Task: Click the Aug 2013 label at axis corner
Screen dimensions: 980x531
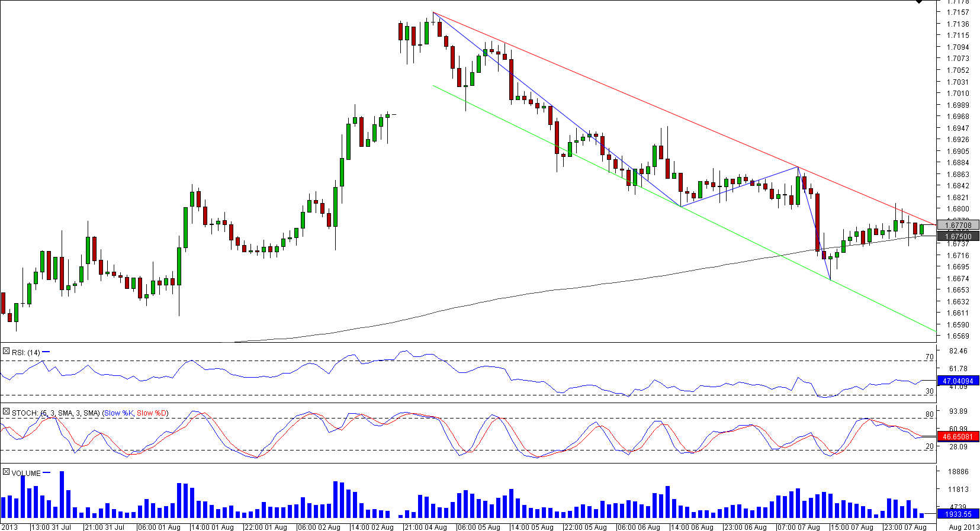Action: (x=963, y=527)
